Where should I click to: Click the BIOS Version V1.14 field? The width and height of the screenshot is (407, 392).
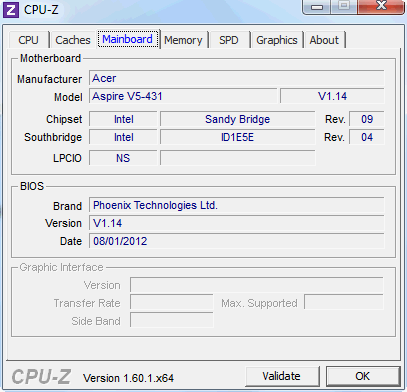point(237,223)
